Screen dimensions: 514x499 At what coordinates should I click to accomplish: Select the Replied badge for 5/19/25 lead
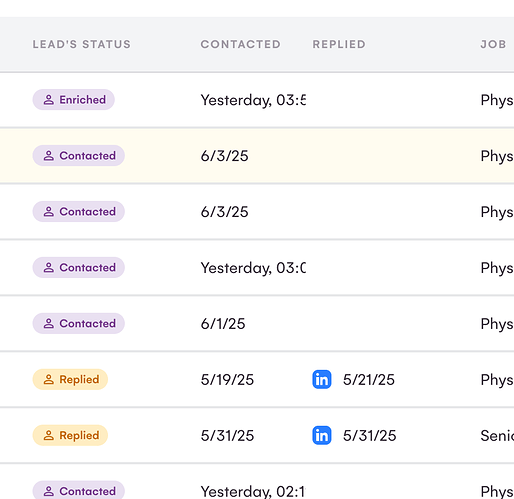(x=70, y=379)
